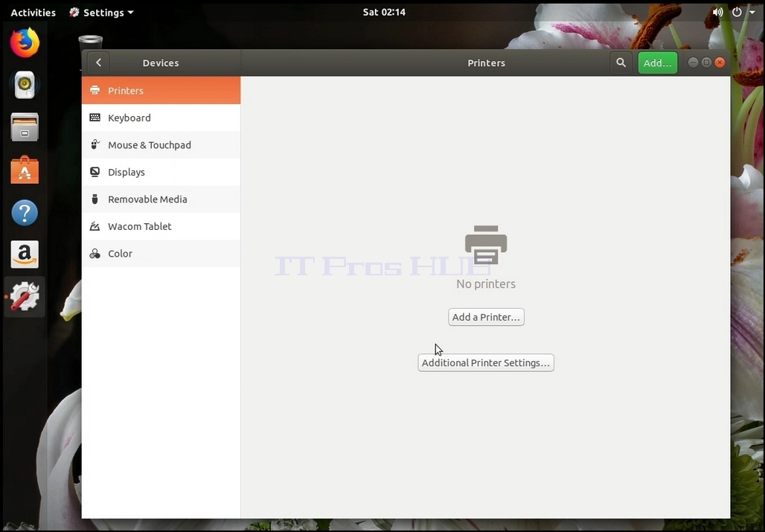Open Files manager from the dock

point(25,127)
